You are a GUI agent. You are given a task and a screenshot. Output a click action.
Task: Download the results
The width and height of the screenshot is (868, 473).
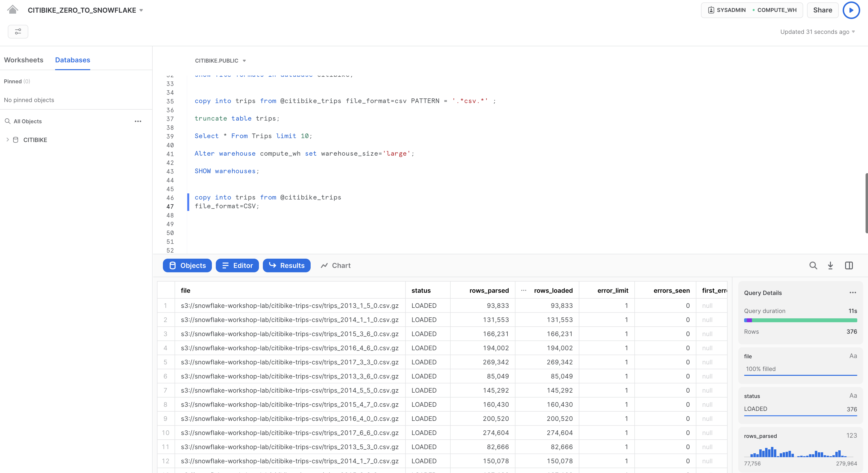tap(830, 266)
